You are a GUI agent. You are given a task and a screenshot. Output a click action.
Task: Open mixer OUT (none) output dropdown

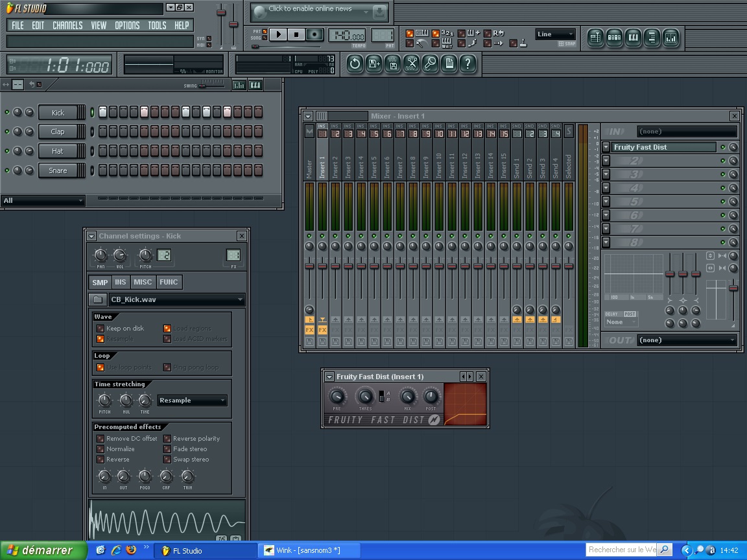687,340
